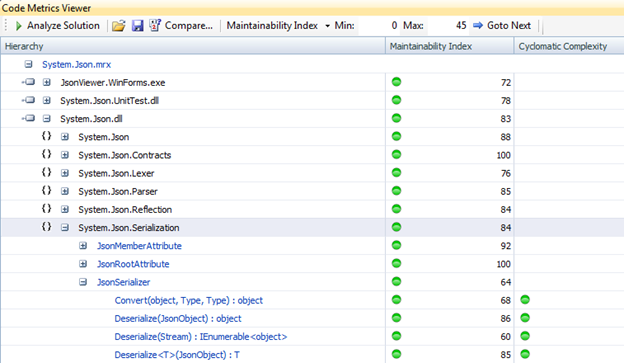Expand the System.Json.Lexer namespace
The image size is (624, 363).
65,173
